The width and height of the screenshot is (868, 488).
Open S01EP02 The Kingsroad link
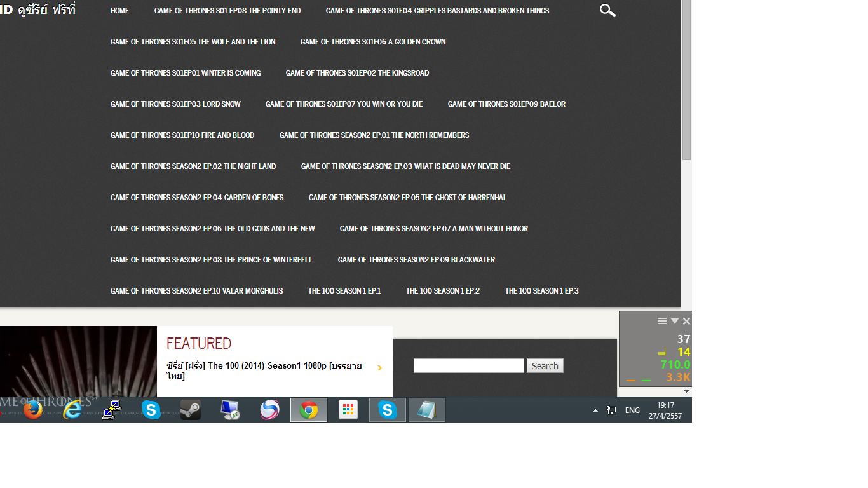(x=357, y=73)
